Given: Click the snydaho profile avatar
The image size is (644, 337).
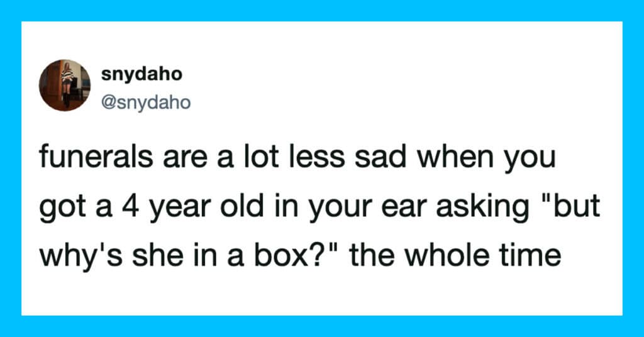Looking at the screenshot, I should 65,86.
